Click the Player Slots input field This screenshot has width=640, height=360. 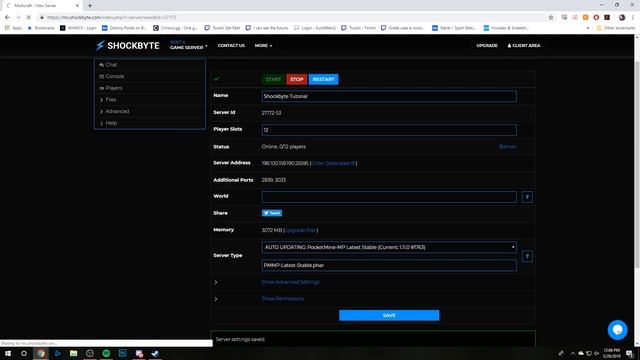tap(389, 130)
